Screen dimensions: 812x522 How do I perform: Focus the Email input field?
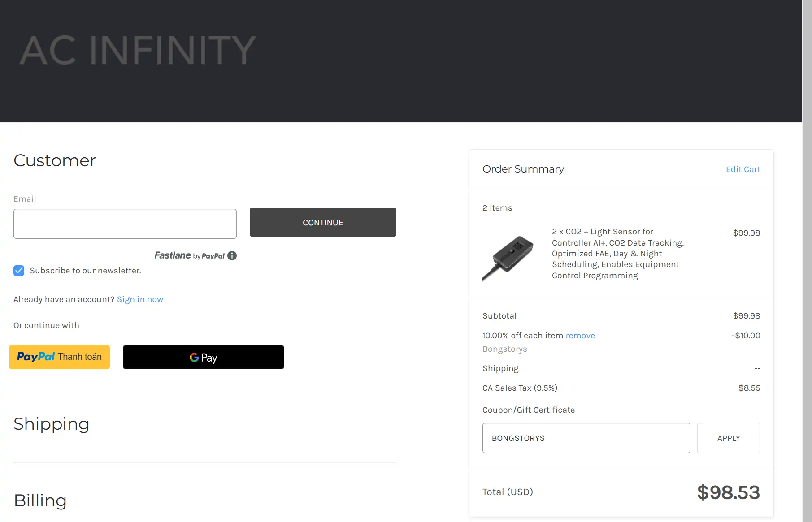click(x=125, y=224)
